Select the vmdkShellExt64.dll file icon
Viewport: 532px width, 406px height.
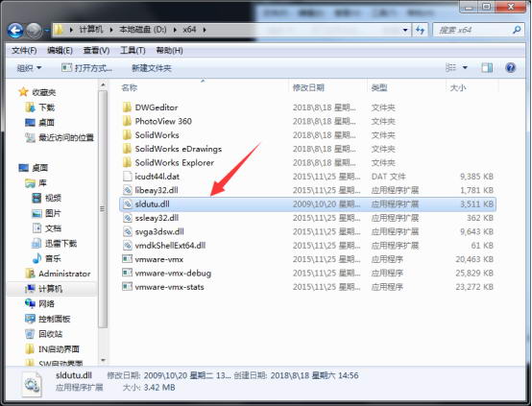127,245
